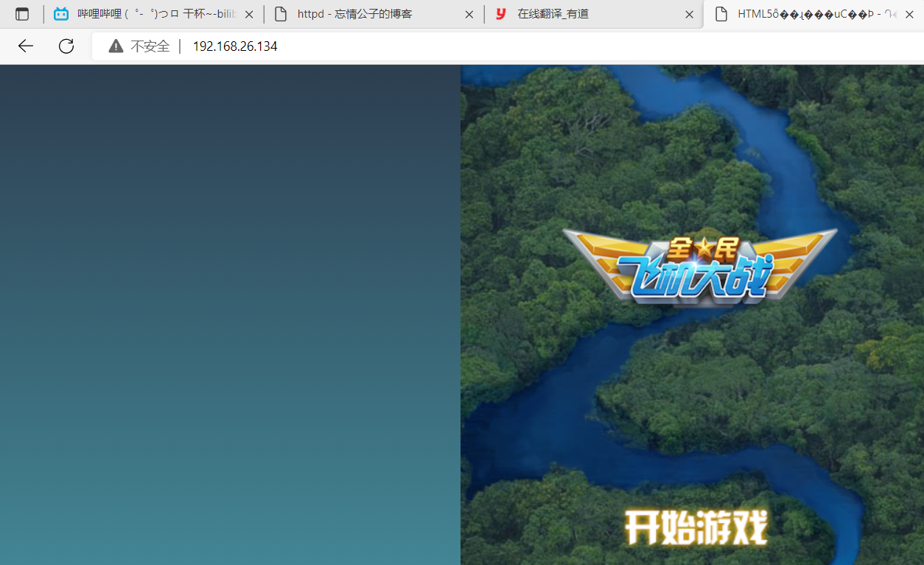The height and width of the screenshot is (565, 924).
Task: Click the Youdao translate tab favicon
Action: click(x=501, y=14)
